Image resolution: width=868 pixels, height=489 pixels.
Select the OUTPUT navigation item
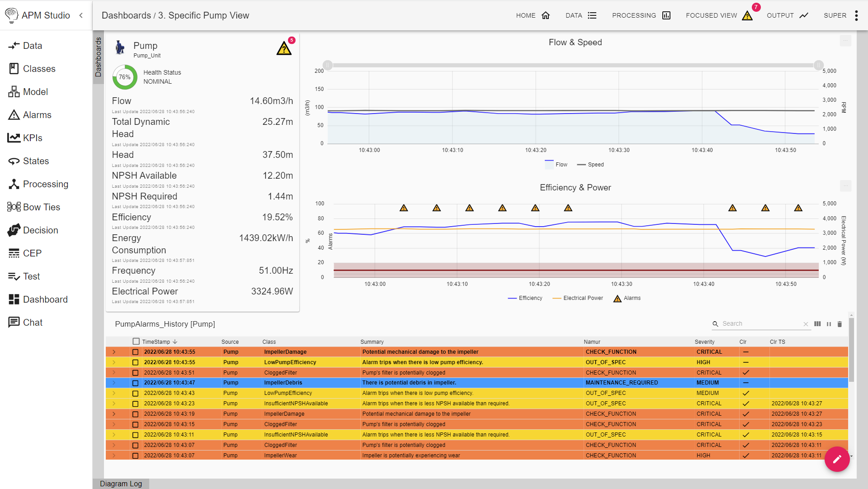780,15
